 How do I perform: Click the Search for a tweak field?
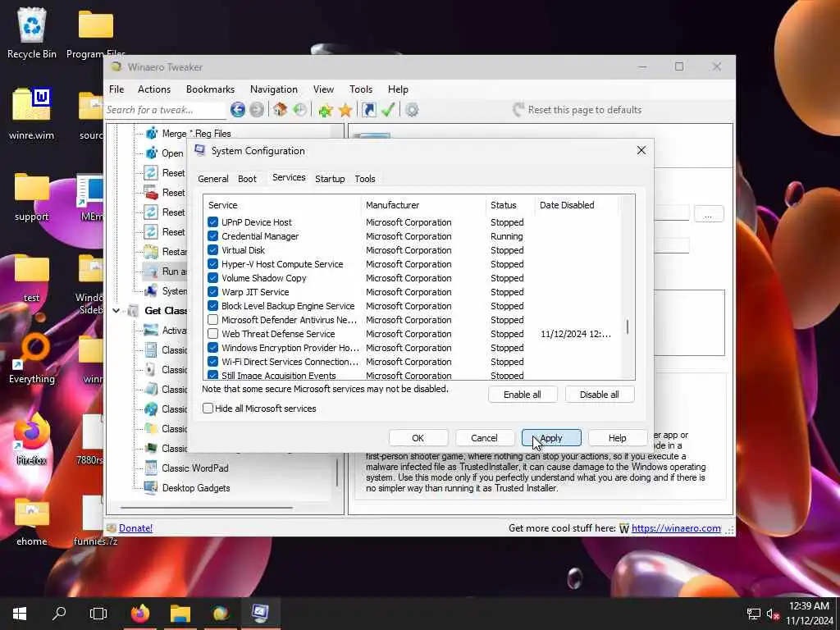point(166,110)
